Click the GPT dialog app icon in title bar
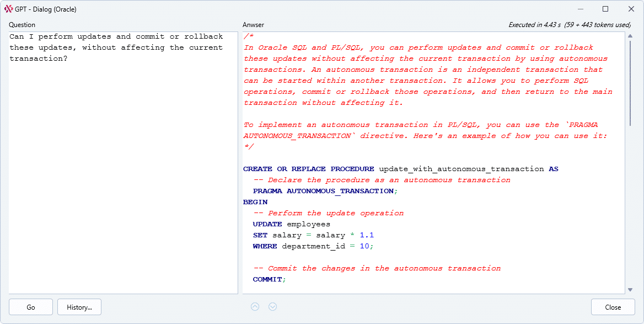Screen dimensions: 644x324 (x=8, y=9)
